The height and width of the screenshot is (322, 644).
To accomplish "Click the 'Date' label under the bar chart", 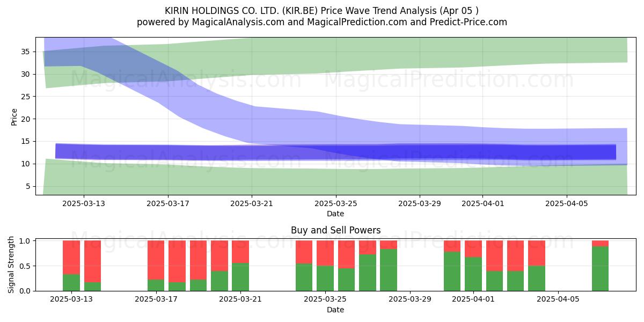I will [x=335, y=310].
